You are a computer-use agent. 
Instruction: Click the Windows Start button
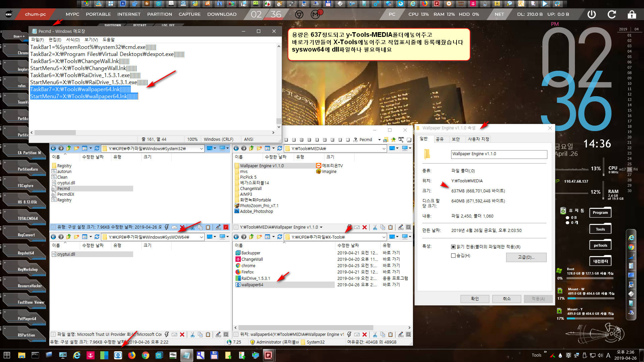coord(7,355)
